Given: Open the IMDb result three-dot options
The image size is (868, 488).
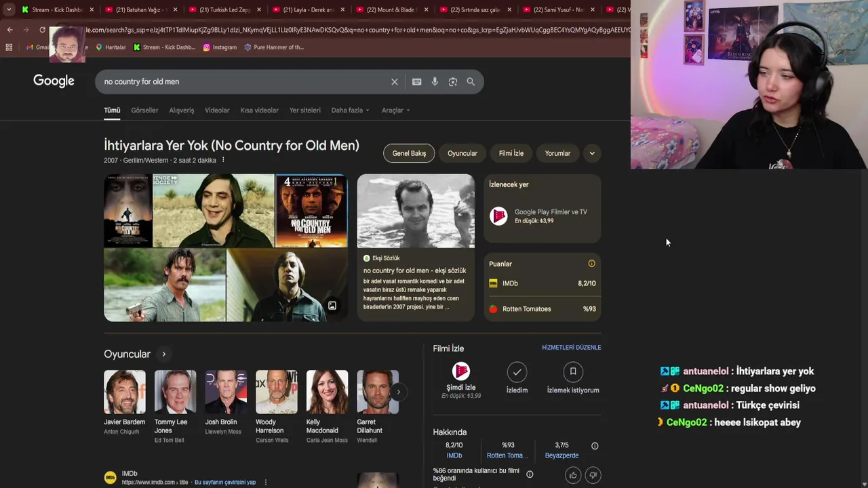Looking at the screenshot, I should point(266,483).
